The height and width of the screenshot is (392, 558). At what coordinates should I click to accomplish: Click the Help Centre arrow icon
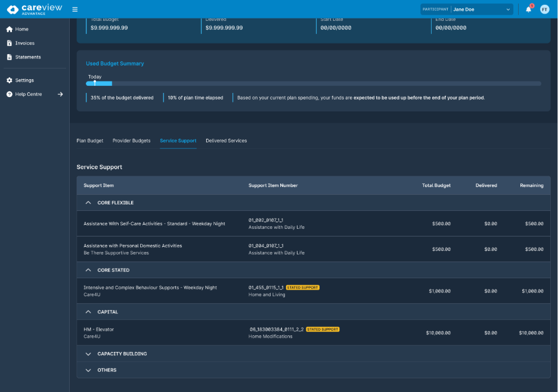click(60, 94)
